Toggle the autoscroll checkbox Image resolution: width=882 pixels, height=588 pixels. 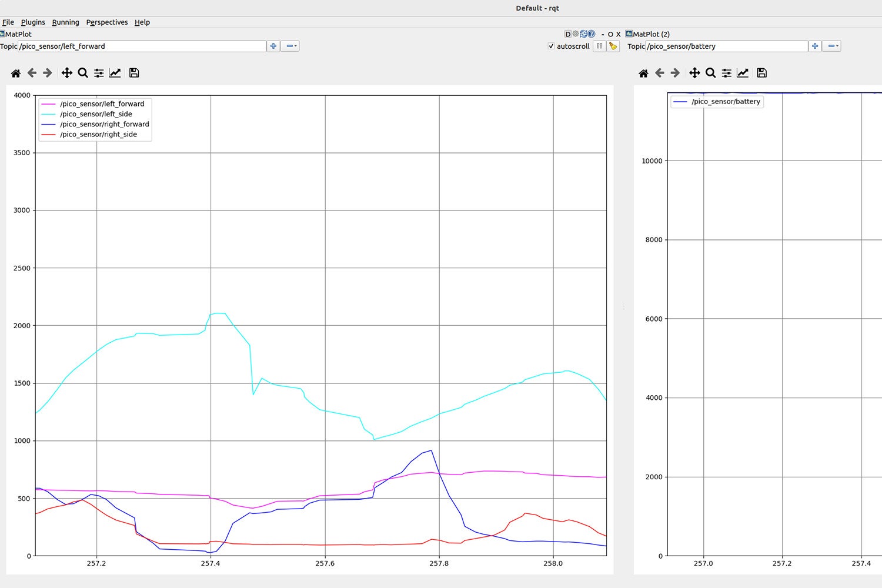[x=551, y=46]
